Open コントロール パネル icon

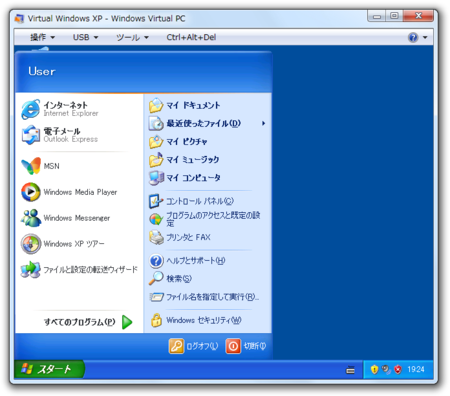(x=156, y=201)
